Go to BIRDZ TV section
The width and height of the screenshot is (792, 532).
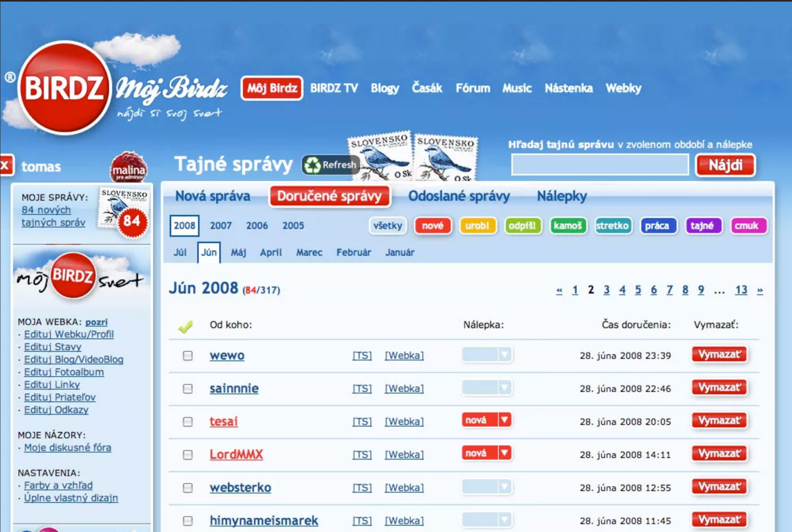point(334,88)
